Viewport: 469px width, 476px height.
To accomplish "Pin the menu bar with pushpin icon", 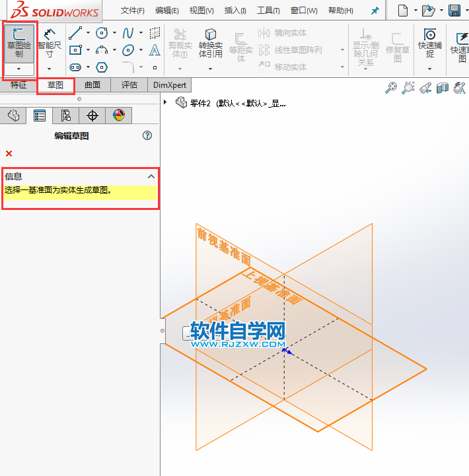I will coord(375,11).
